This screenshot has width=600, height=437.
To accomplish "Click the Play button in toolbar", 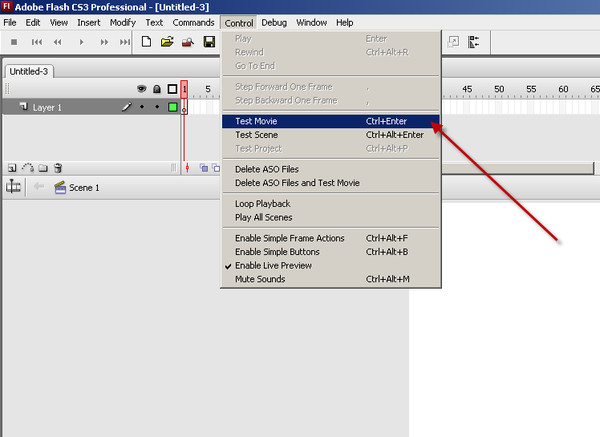I will pyautogui.click(x=81, y=42).
